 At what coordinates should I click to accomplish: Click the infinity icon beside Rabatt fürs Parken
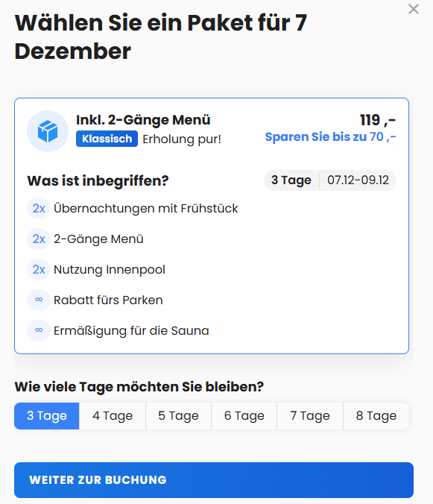click(39, 300)
